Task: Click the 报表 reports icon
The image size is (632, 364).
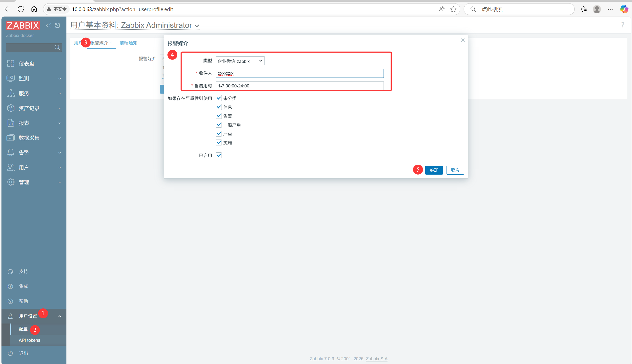Action: point(11,123)
